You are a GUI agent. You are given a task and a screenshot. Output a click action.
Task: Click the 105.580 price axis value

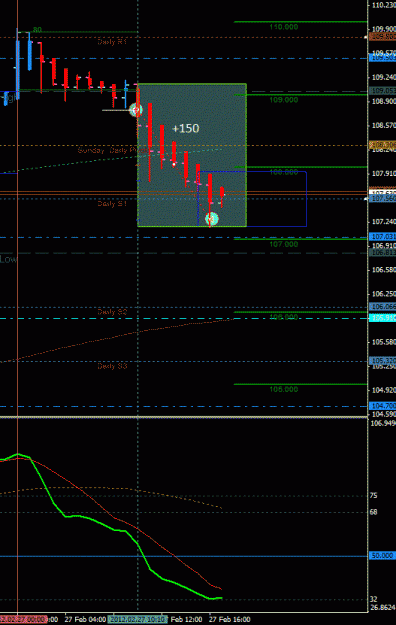tap(384, 342)
